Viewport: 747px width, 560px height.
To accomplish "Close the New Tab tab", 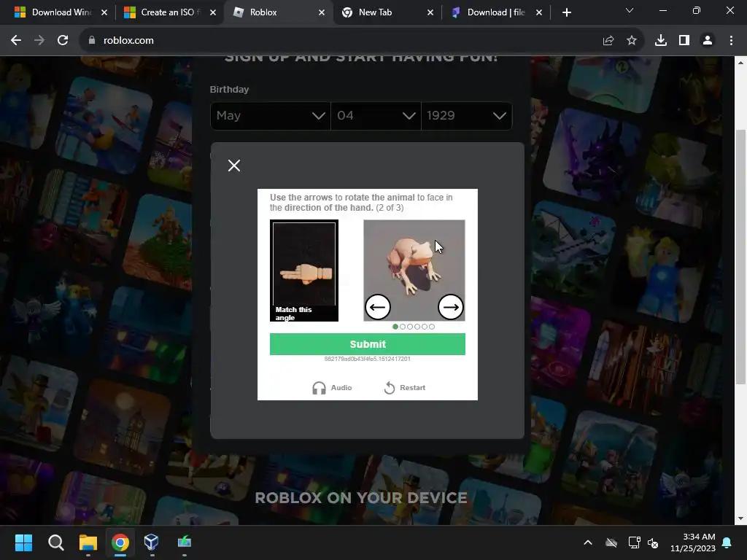I will (430, 13).
